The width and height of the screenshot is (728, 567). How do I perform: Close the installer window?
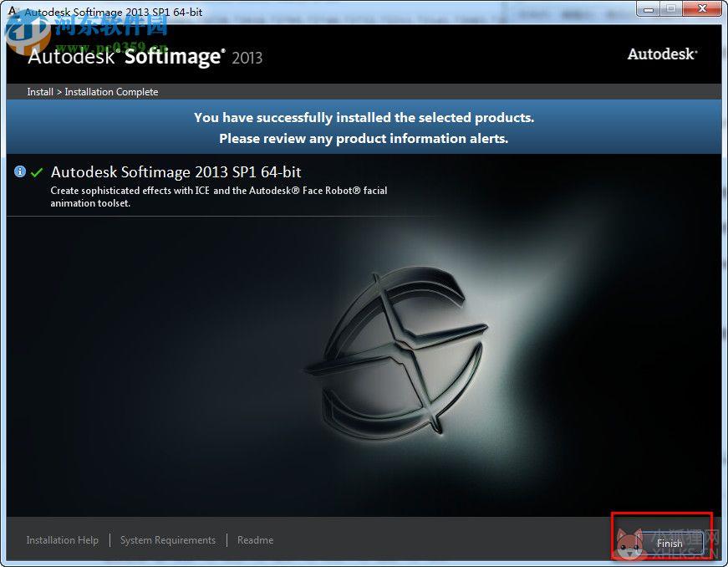click(x=703, y=8)
